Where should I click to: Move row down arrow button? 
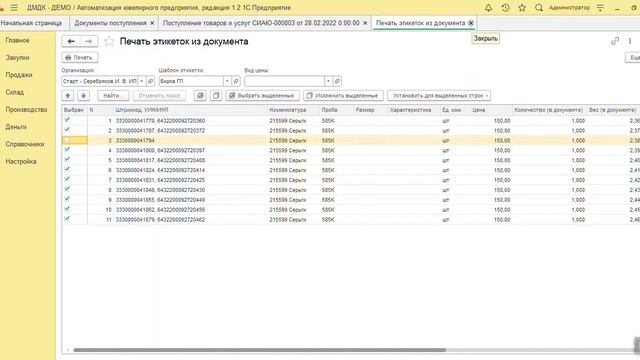[83, 96]
